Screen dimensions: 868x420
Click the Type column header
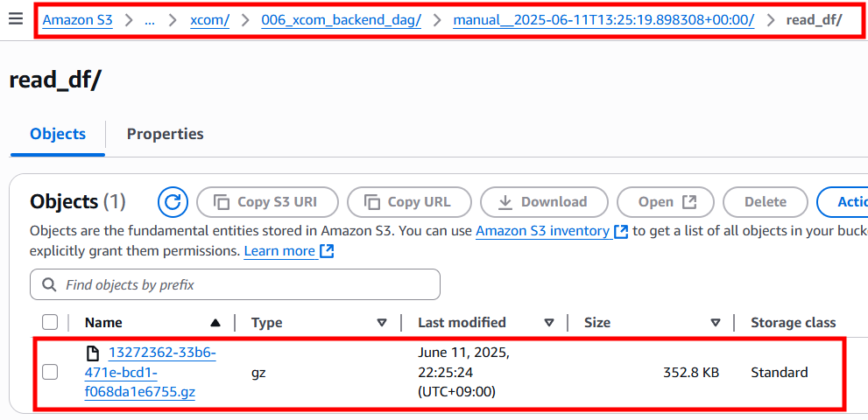click(x=266, y=323)
